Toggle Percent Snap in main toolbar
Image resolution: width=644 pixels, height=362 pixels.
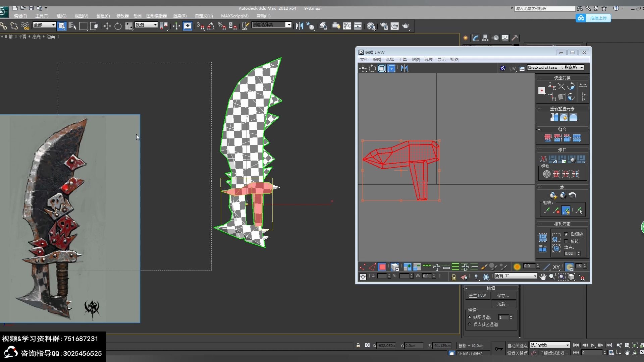(x=222, y=26)
